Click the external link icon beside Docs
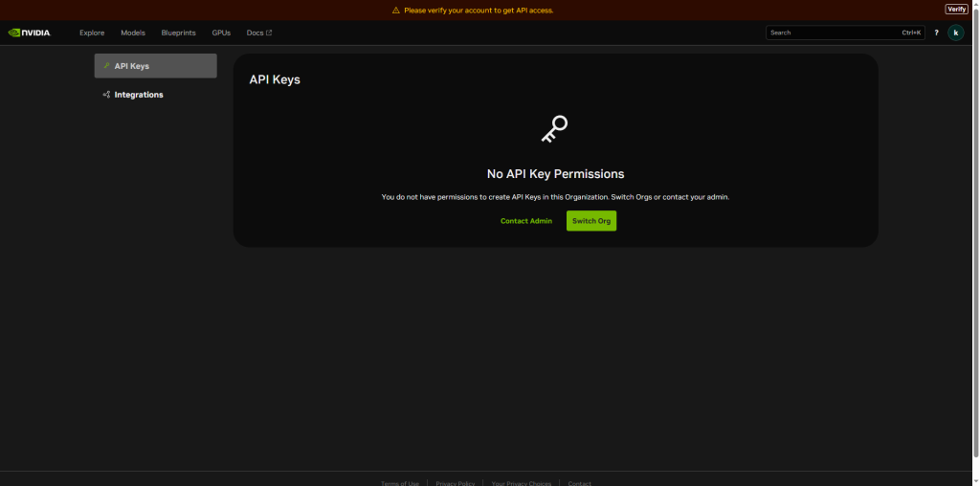The height and width of the screenshot is (486, 980). click(x=269, y=33)
